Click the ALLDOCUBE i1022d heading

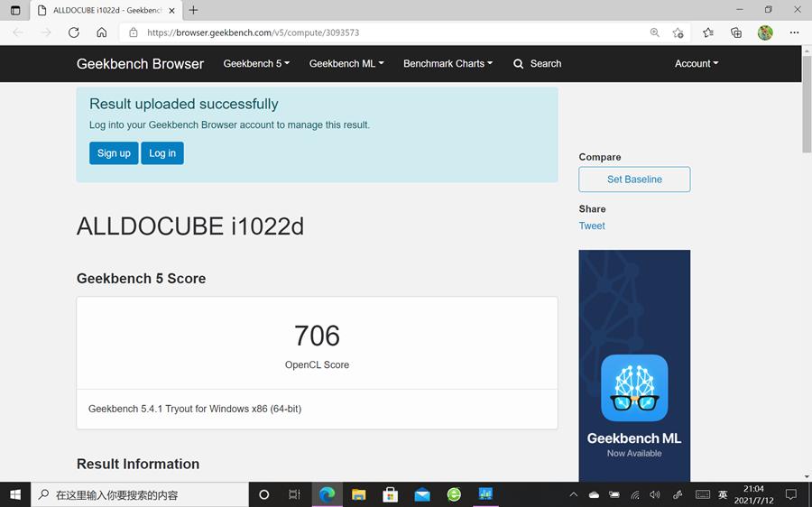coord(190,226)
